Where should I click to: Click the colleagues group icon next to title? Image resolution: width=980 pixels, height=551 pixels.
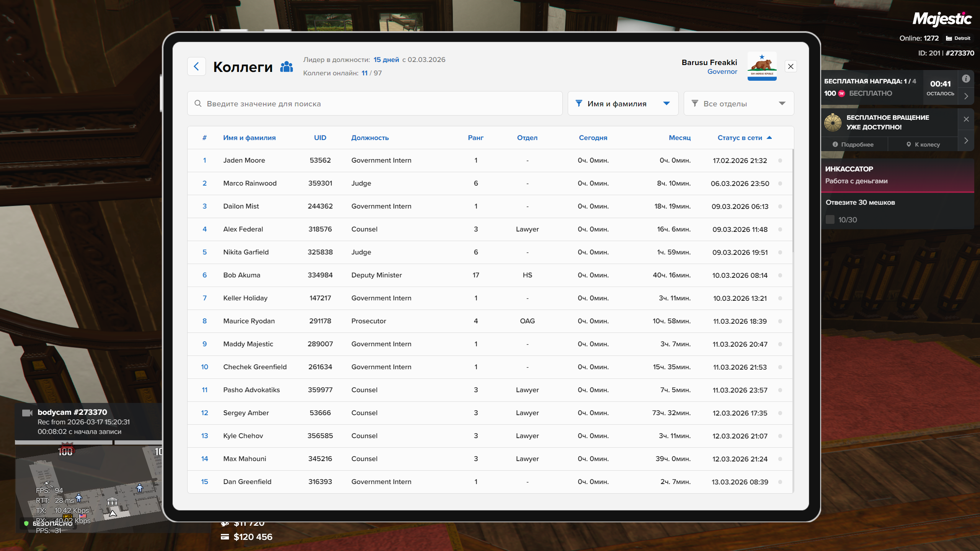click(x=286, y=67)
